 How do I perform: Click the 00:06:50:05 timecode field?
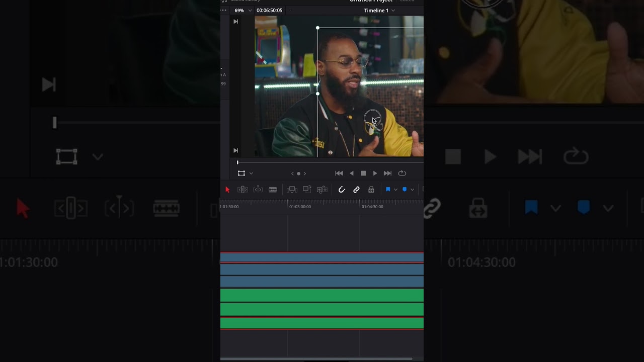click(269, 11)
